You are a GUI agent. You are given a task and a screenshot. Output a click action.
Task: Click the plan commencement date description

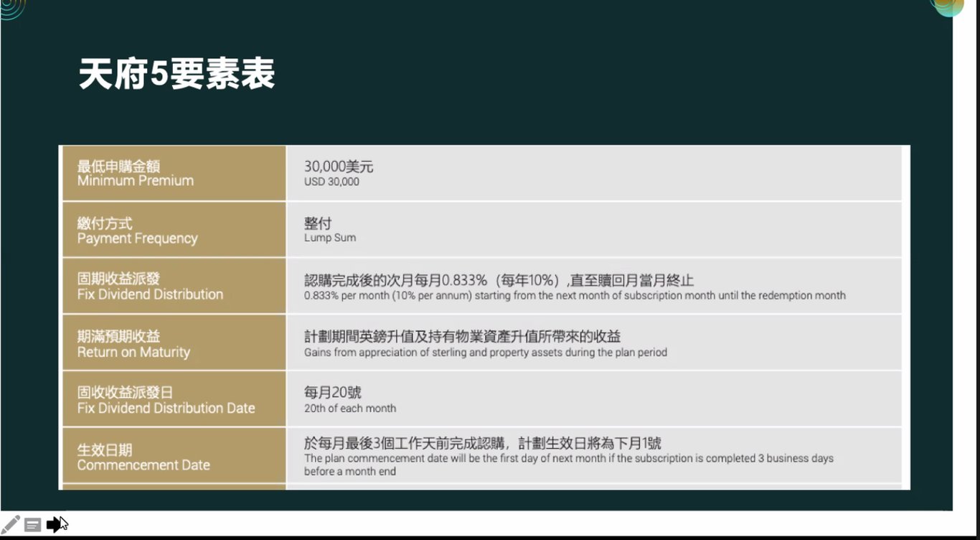pos(569,465)
